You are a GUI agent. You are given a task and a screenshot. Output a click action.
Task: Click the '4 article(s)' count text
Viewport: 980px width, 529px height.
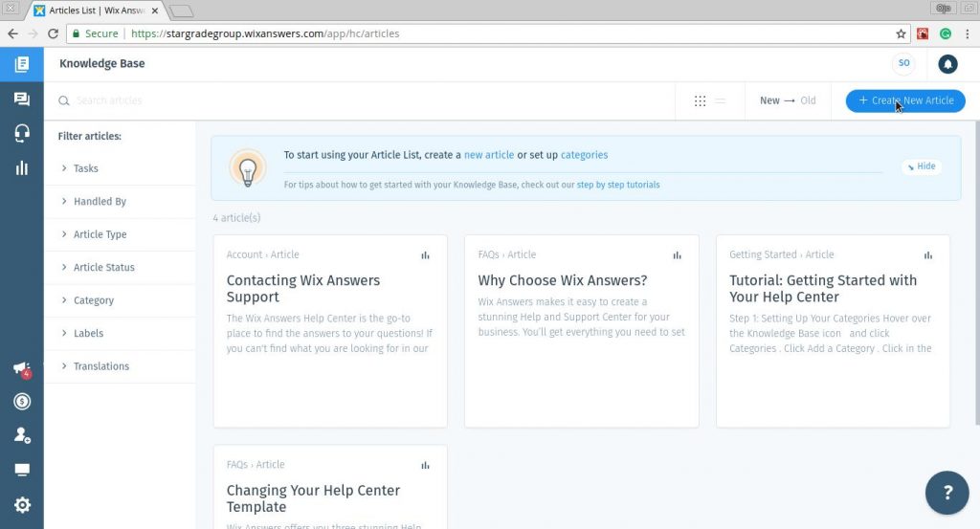coord(236,218)
